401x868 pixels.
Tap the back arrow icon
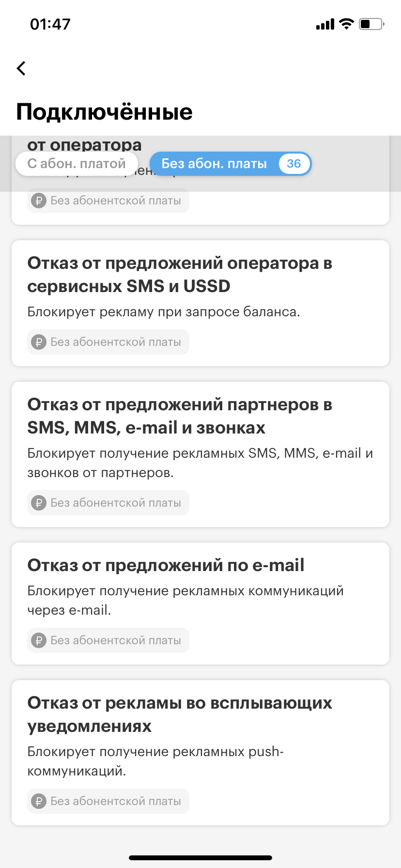(21, 68)
